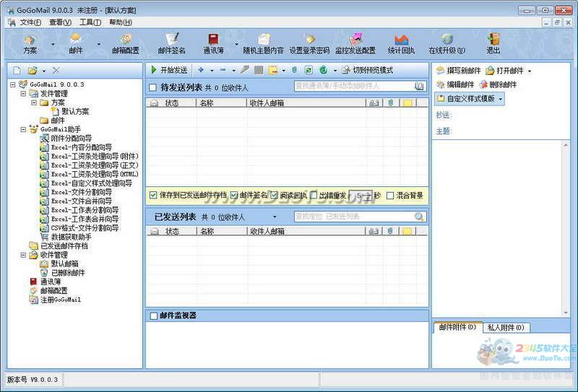
Task: Collapse the 收件管理 tree node
Action: tap(24, 255)
